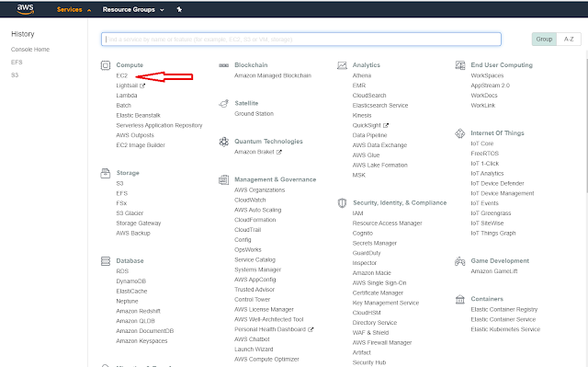The width and height of the screenshot is (588, 367).
Task: Open Elasticsearch Service
Action: click(x=380, y=106)
